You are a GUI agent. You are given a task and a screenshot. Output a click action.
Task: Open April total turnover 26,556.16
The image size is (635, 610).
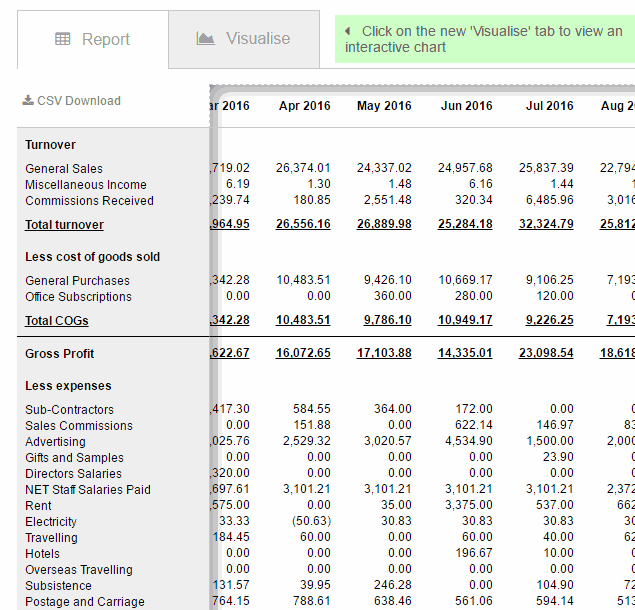303,224
